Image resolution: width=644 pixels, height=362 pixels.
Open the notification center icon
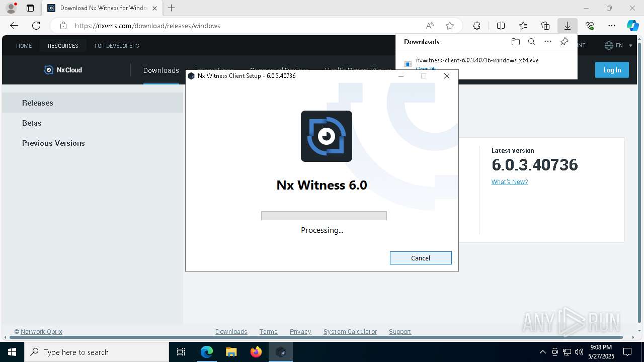(627, 352)
